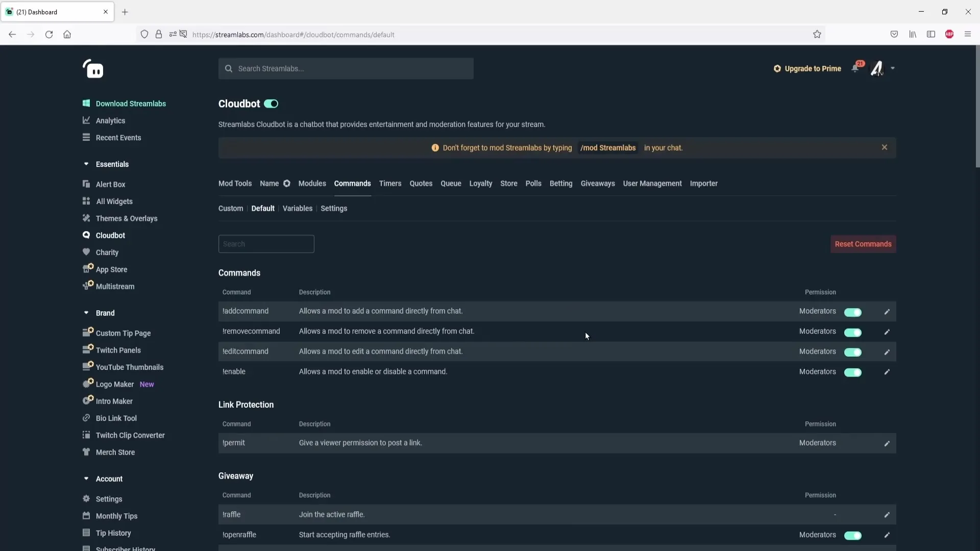Image resolution: width=980 pixels, height=551 pixels.
Task: Open a new browser tab
Action: 125,12
